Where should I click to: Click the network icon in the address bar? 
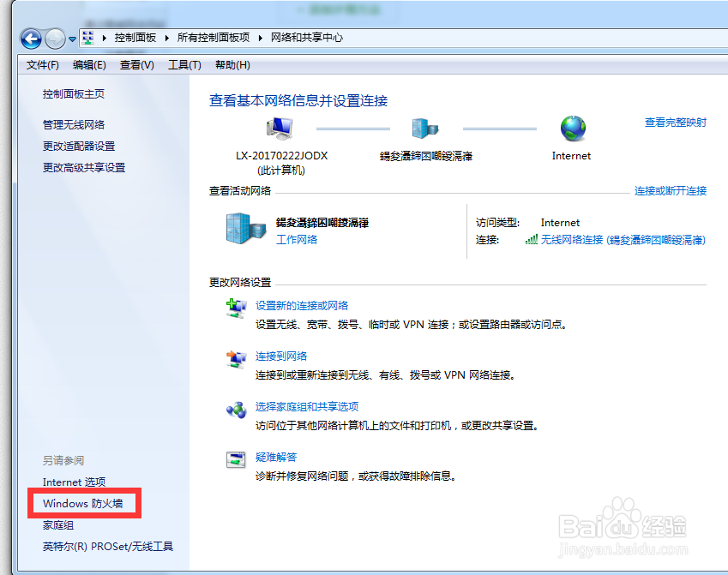point(87,38)
